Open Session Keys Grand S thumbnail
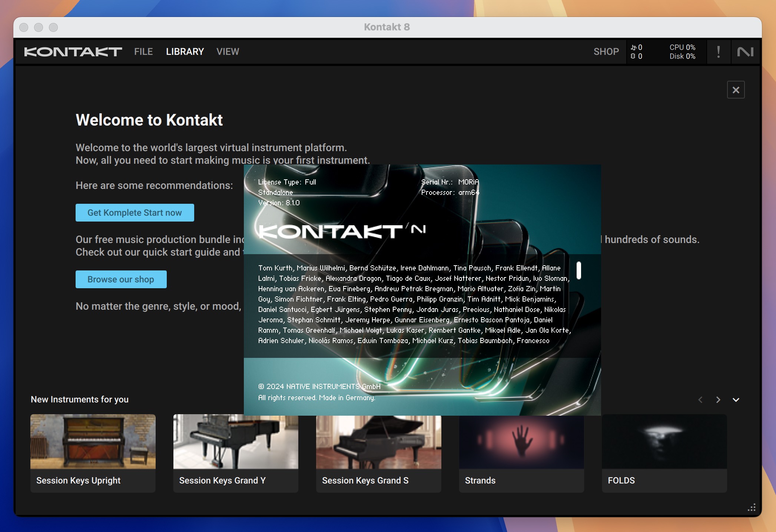 pyautogui.click(x=379, y=442)
